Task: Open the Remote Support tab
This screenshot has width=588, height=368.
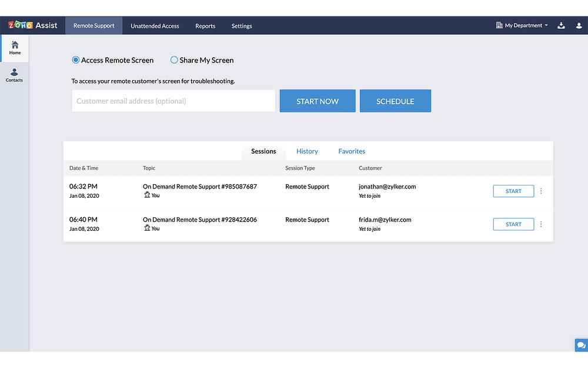Action: click(x=93, y=25)
